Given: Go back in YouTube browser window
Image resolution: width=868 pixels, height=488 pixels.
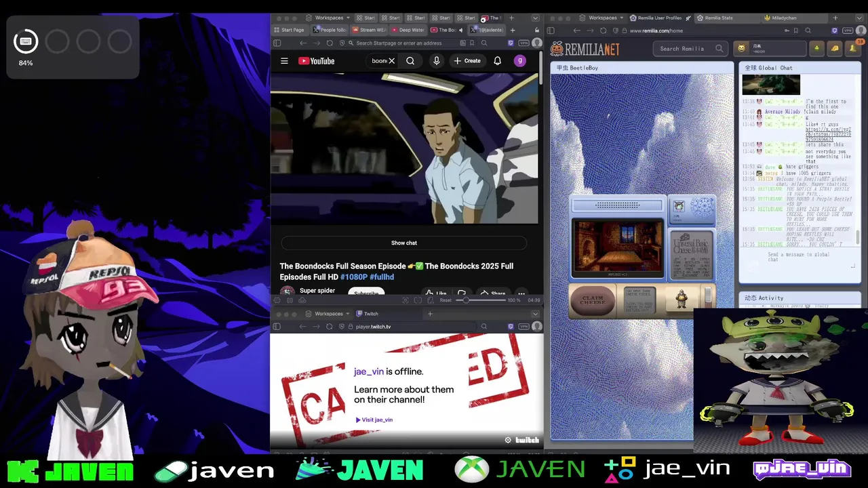Looking at the screenshot, I should [x=302, y=43].
